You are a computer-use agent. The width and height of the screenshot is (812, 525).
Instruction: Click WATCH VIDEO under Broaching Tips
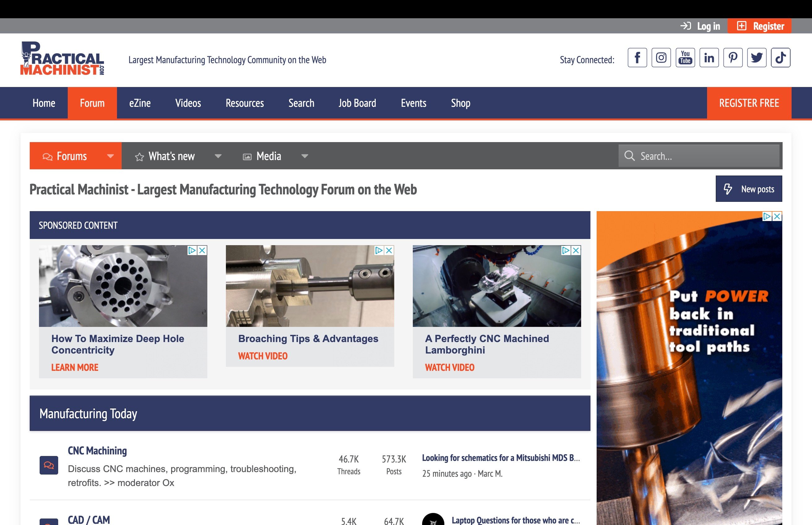[x=263, y=356]
